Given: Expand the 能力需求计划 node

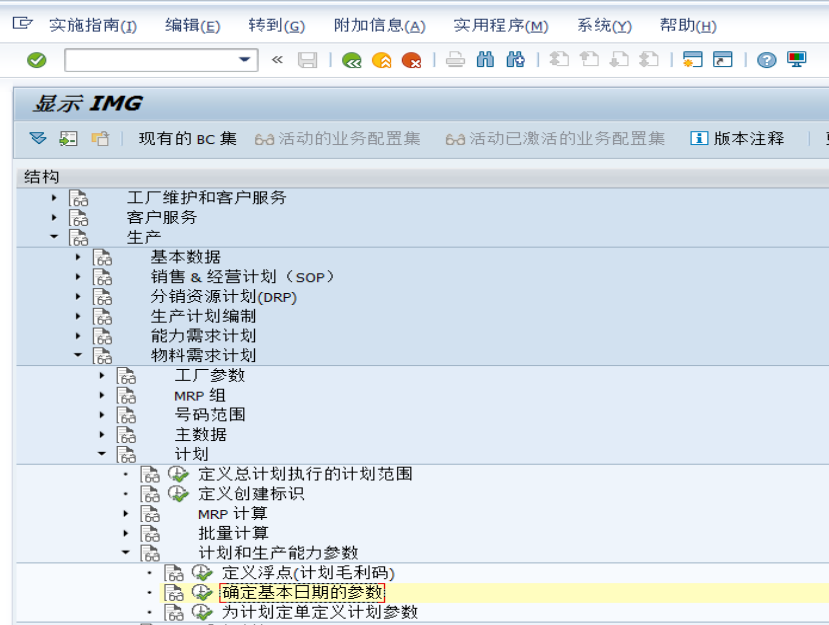Looking at the screenshot, I should pos(78,336).
